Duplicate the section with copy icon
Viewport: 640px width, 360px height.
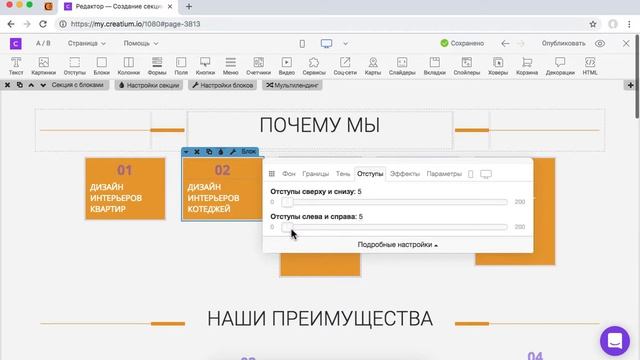click(x=20, y=85)
